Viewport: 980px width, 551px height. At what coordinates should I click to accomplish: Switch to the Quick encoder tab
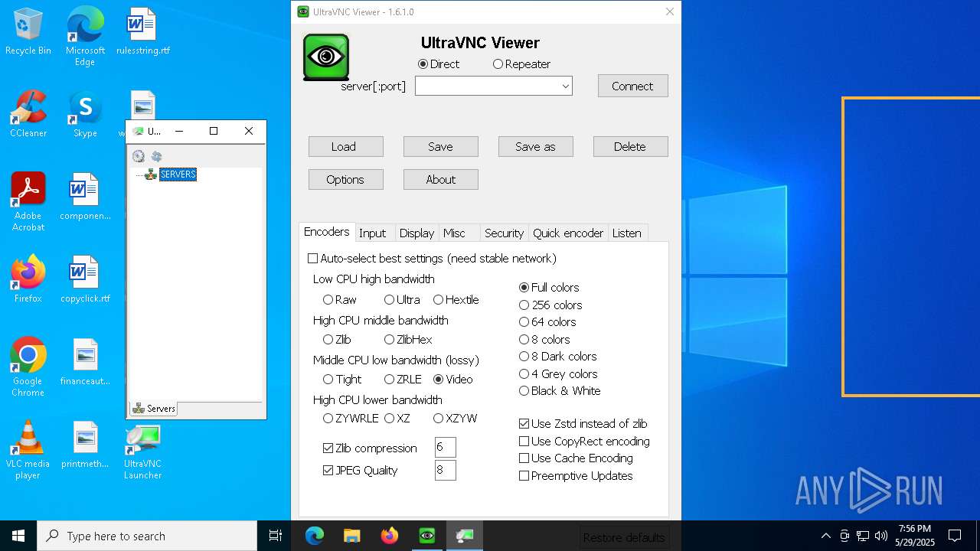click(568, 233)
